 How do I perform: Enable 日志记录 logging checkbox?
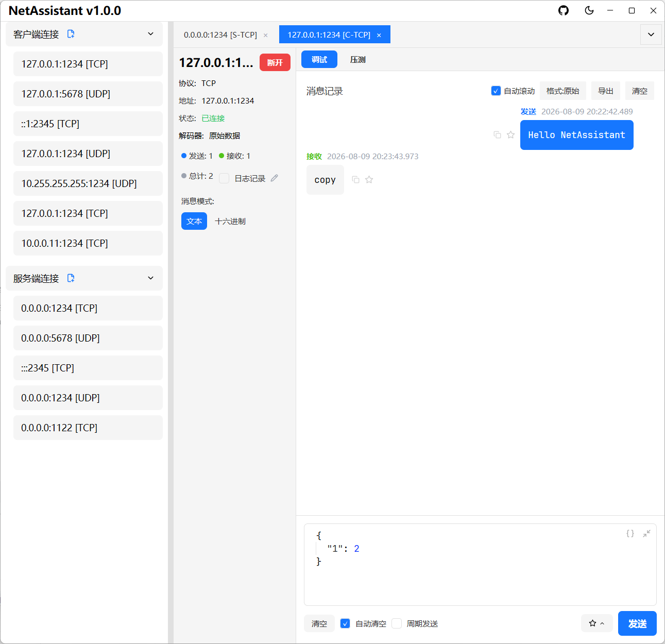pyautogui.click(x=224, y=178)
